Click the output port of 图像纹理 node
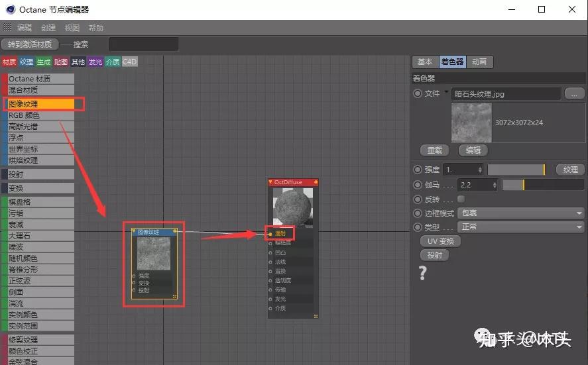 pyautogui.click(x=175, y=231)
